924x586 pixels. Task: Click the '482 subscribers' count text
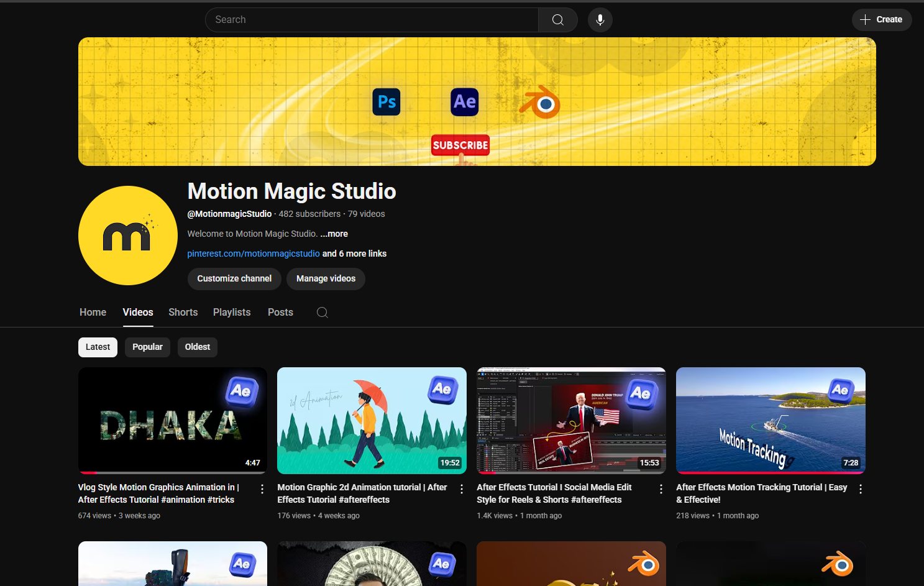click(309, 214)
